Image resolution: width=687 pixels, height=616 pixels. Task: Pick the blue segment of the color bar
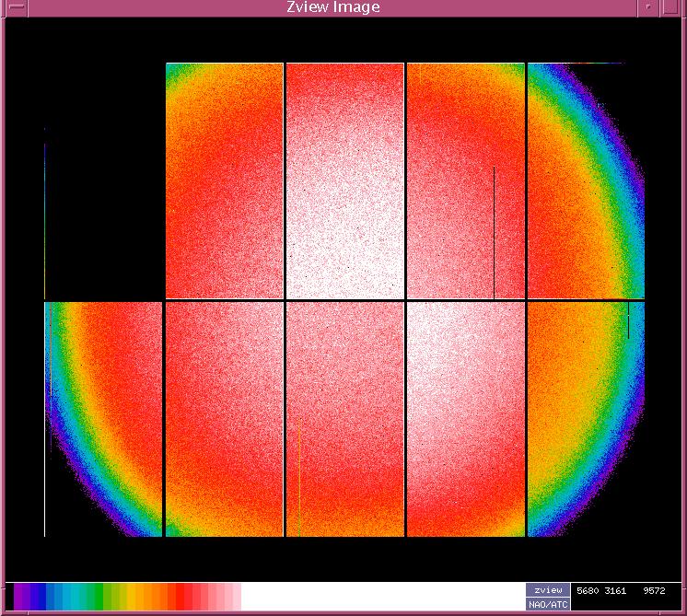pos(55,597)
